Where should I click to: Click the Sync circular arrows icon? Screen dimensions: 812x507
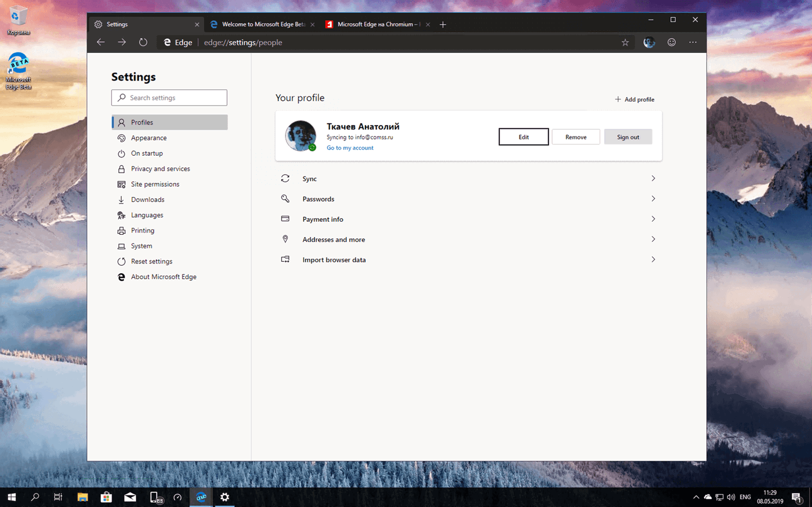pyautogui.click(x=285, y=179)
